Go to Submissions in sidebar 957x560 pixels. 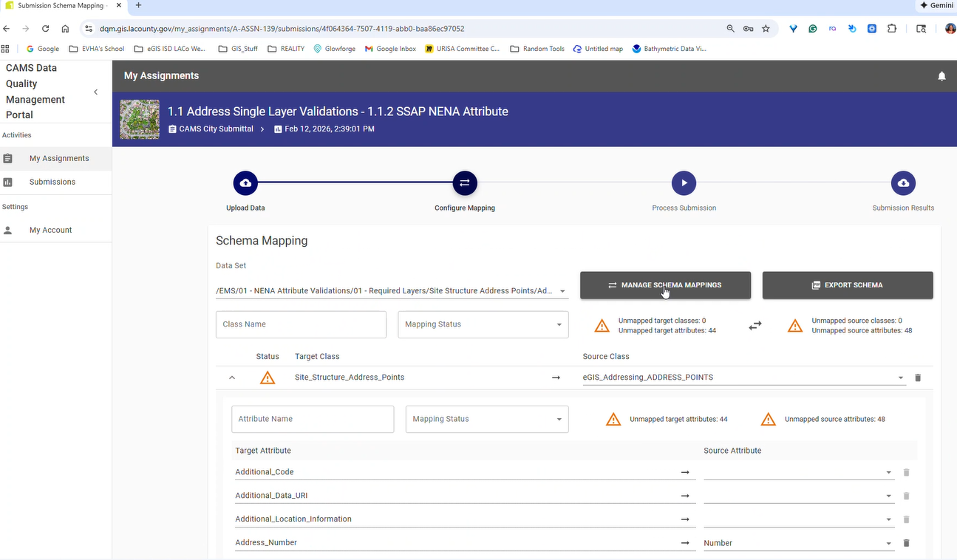52,182
